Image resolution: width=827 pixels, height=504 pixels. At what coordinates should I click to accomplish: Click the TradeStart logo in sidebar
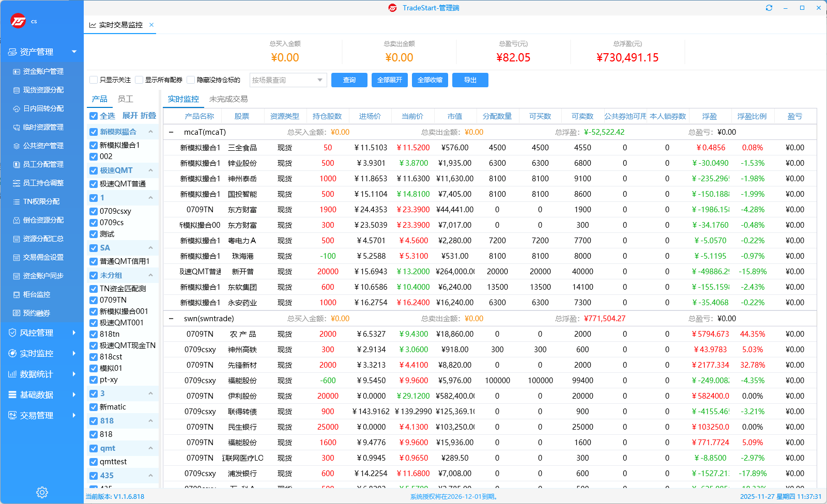18,21
